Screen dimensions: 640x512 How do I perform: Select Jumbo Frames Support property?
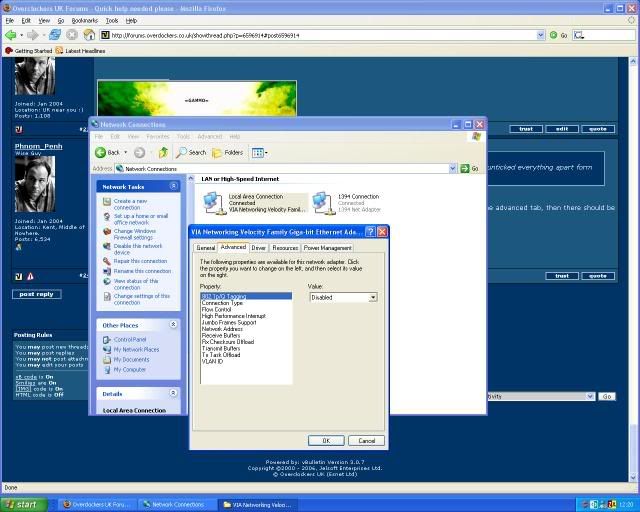click(x=229, y=323)
